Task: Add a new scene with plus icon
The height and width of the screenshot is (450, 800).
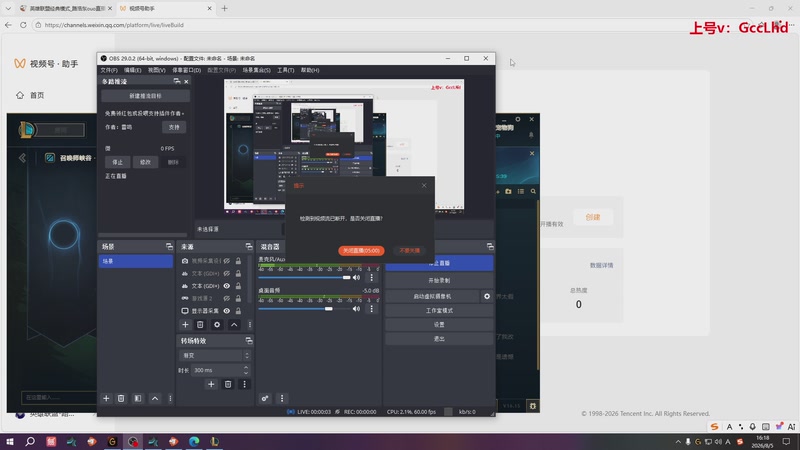Action: click(106, 398)
